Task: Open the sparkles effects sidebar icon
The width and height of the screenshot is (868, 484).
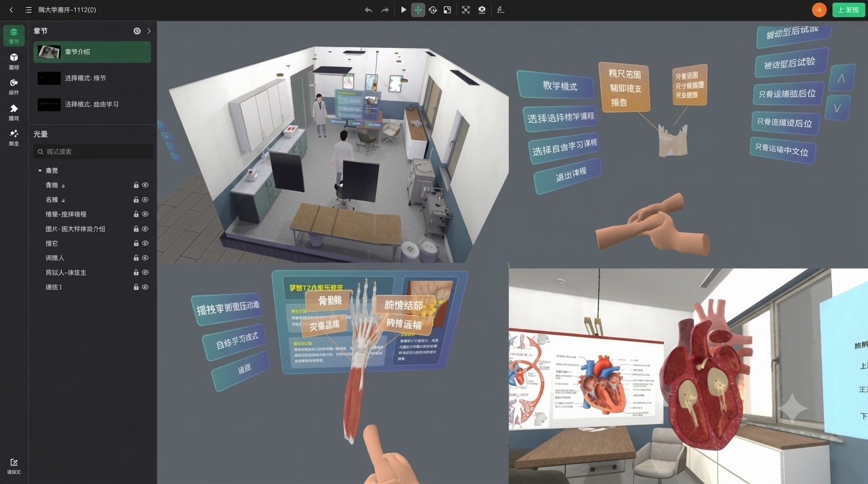Action: [14, 137]
